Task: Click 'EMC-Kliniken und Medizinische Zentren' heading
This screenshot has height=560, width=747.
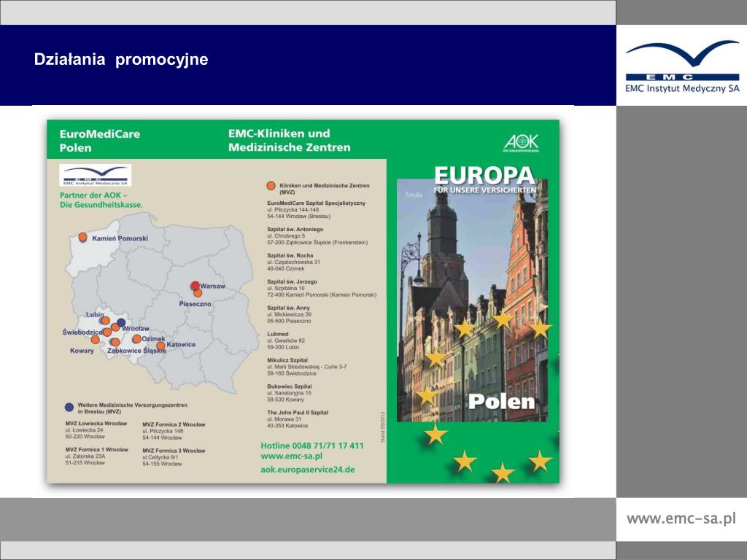Action: coord(289,140)
